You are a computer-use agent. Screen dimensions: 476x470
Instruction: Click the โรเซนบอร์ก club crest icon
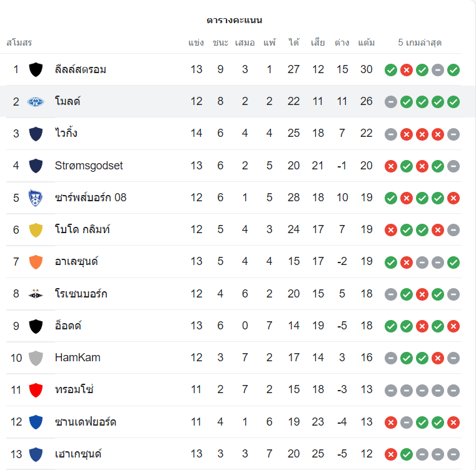click(36, 294)
